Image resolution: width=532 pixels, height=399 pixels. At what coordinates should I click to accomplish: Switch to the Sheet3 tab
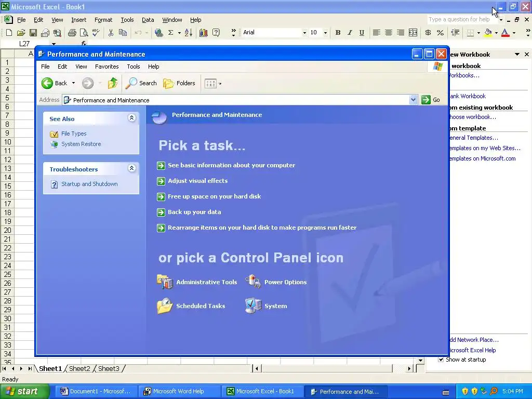(109, 368)
